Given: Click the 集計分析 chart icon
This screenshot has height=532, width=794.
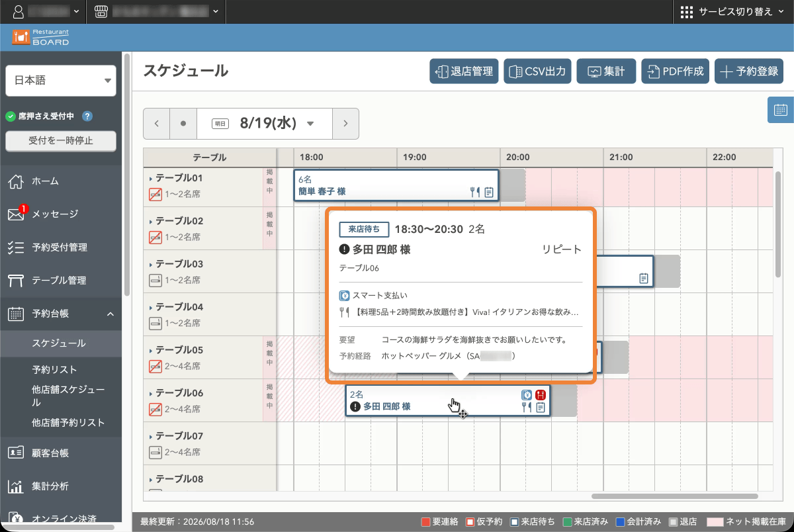Looking at the screenshot, I should (x=16, y=486).
